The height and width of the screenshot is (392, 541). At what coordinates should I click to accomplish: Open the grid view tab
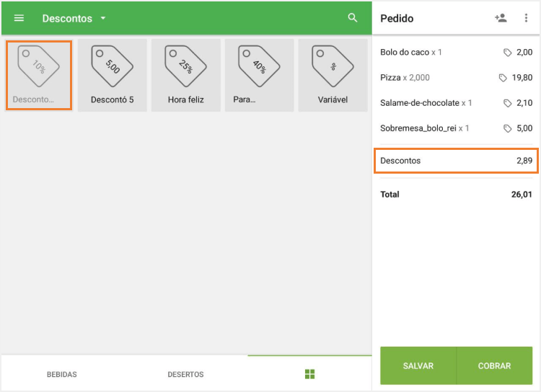(310, 374)
